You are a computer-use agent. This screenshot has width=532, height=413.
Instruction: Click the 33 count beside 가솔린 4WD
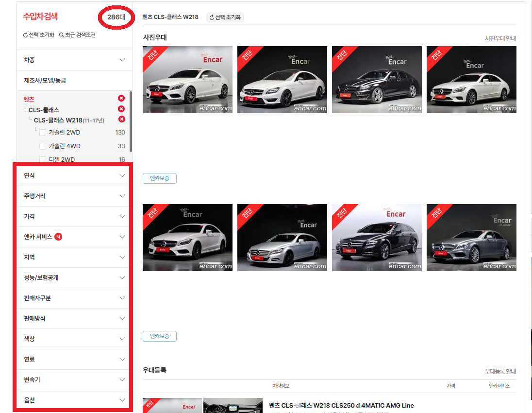[121, 146]
